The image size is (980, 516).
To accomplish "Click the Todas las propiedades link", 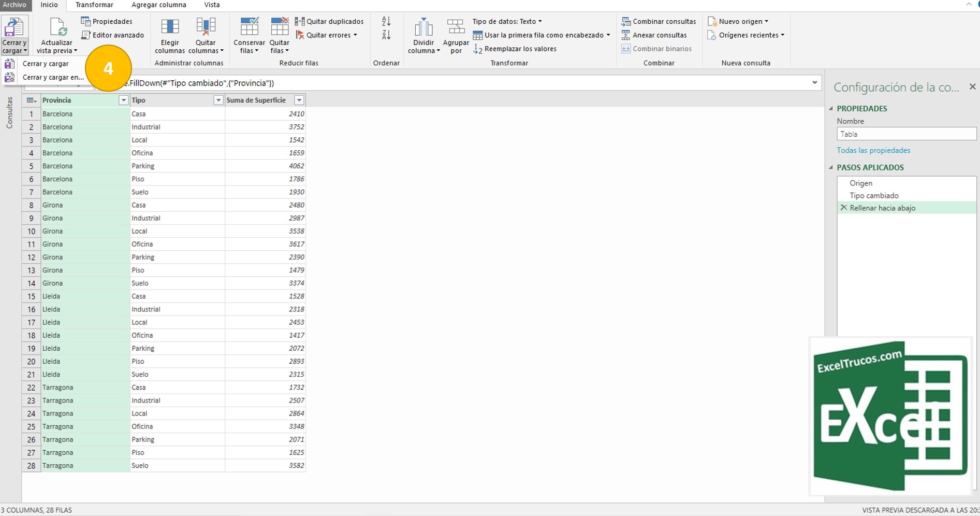I will [x=873, y=150].
